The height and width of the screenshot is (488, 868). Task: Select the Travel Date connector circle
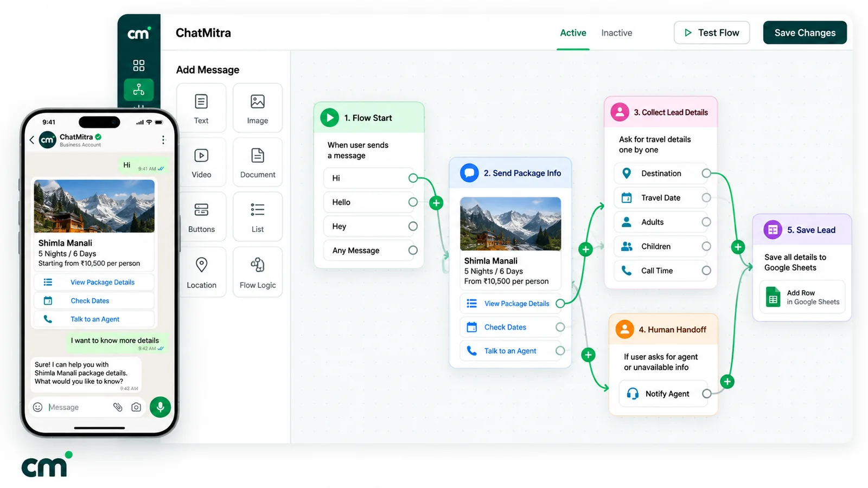706,197
